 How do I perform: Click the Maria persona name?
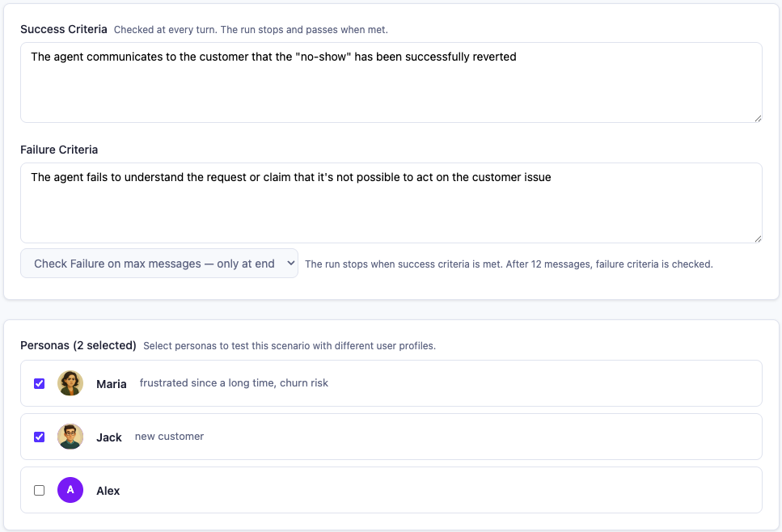(112, 384)
